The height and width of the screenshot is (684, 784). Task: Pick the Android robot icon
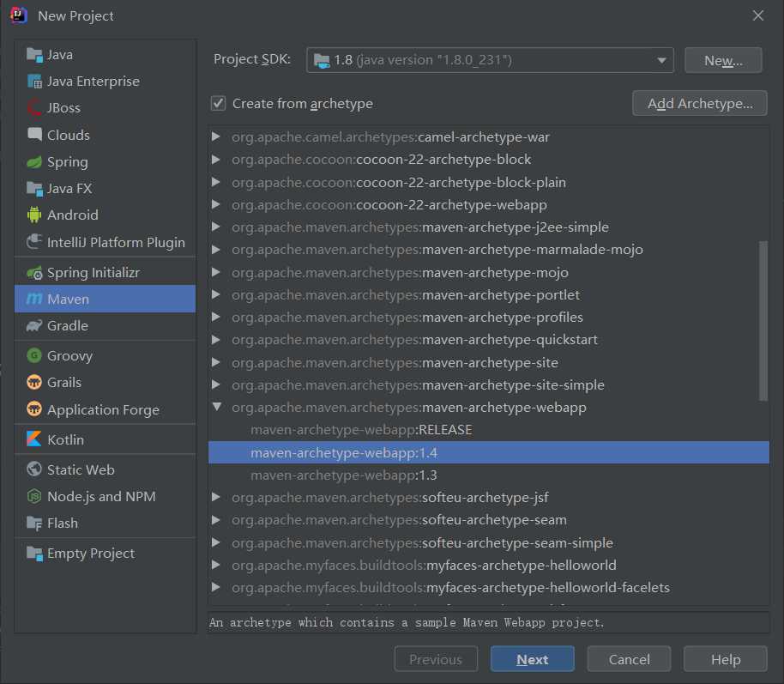click(x=34, y=215)
